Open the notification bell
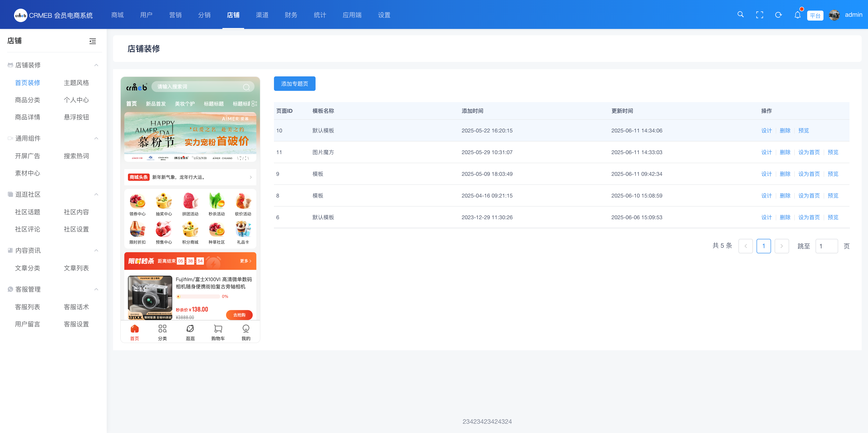Screen dimensions: 868x433 797,15
